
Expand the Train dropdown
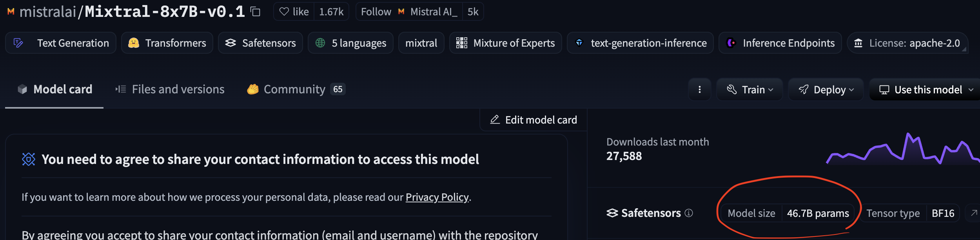[750, 89]
